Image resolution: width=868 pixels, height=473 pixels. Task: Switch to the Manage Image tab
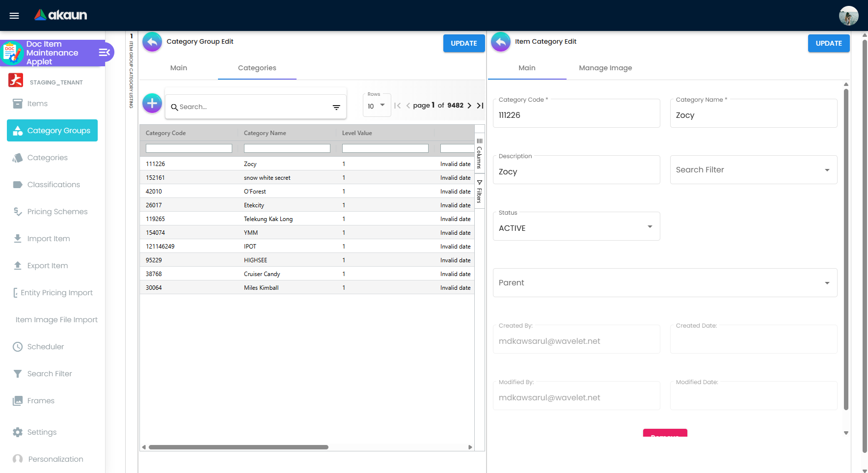(x=605, y=68)
